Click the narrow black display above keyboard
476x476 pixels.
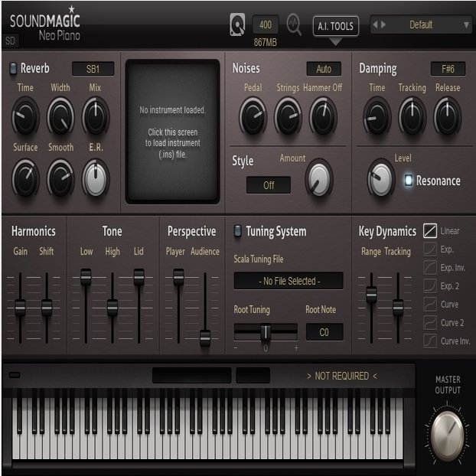point(253,375)
